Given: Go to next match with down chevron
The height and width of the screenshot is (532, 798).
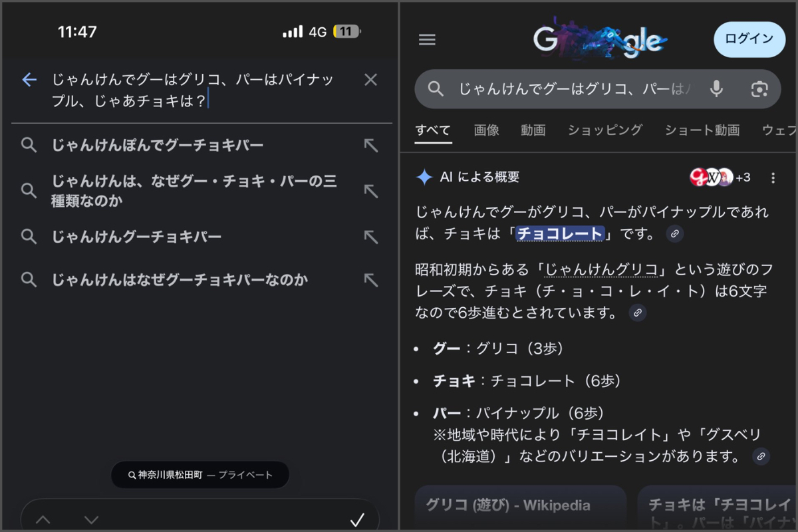Looking at the screenshot, I should pos(92,520).
